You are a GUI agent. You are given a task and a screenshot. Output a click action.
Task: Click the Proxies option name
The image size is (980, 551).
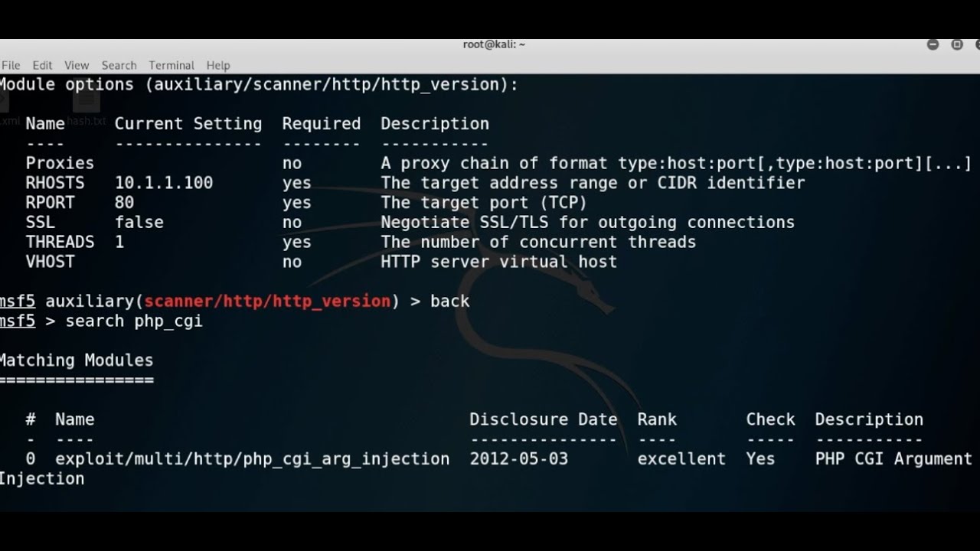[60, 163]
